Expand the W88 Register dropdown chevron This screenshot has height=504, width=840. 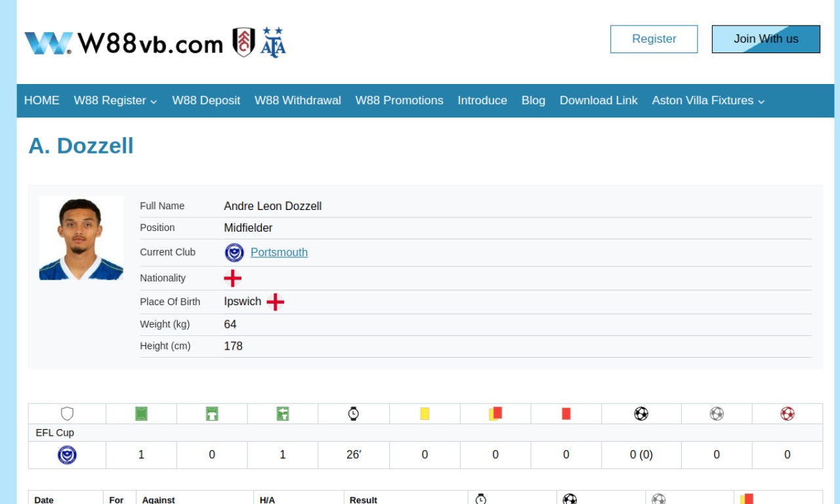(154, 102)
